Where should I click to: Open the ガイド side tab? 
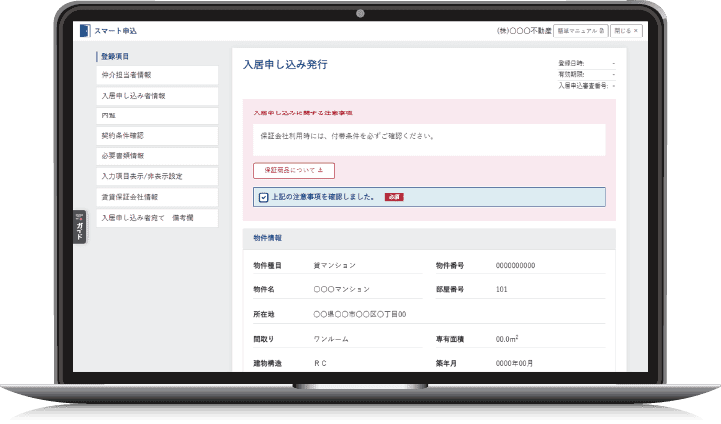tap(79, 227)
